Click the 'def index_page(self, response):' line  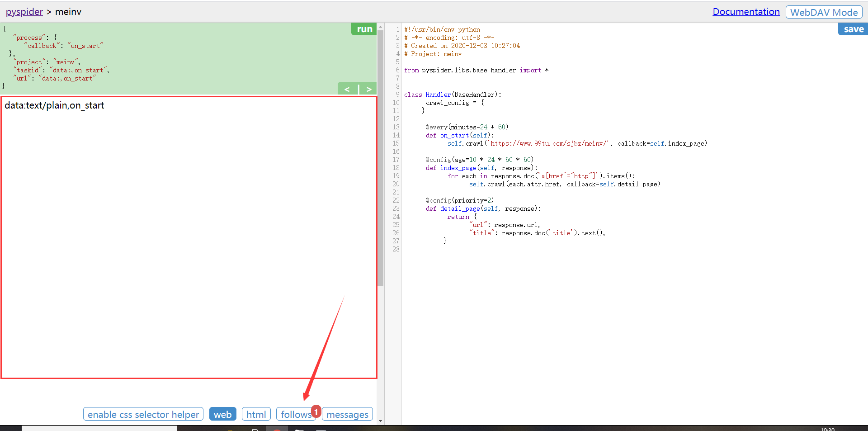pyautogui.click(x=482, y=168)
